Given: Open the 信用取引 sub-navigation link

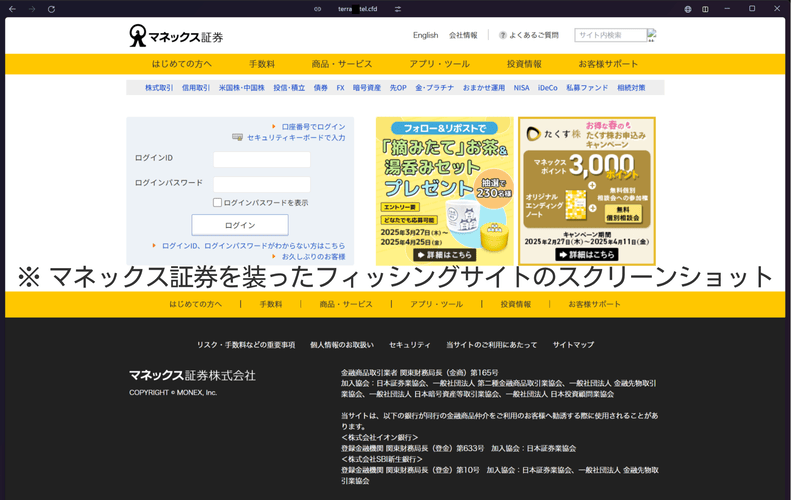Looking at the screenshot, I should (196, 88).
